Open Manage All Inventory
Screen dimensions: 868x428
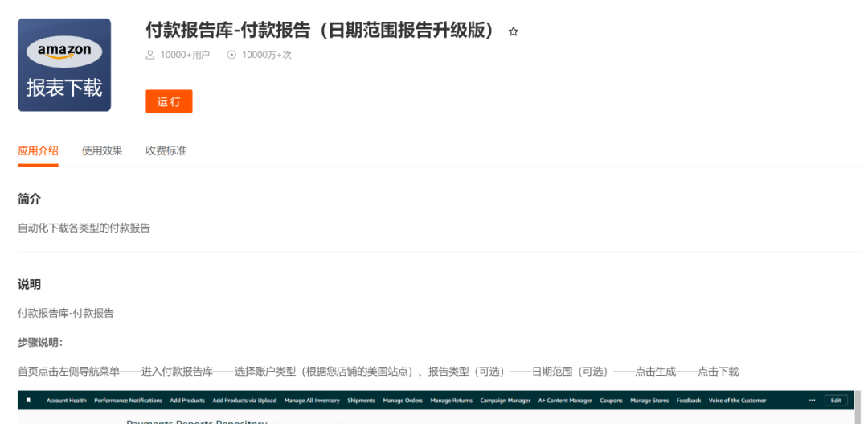click(312, 401)
